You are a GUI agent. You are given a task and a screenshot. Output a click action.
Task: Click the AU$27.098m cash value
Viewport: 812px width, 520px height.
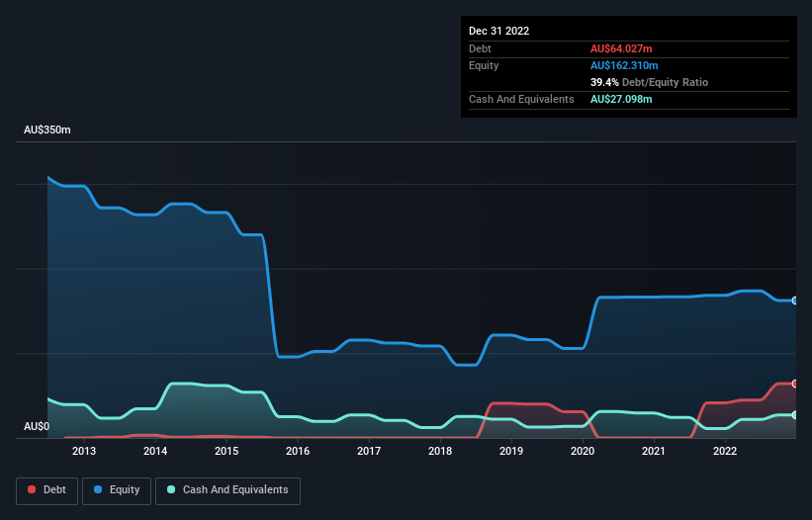621,99
